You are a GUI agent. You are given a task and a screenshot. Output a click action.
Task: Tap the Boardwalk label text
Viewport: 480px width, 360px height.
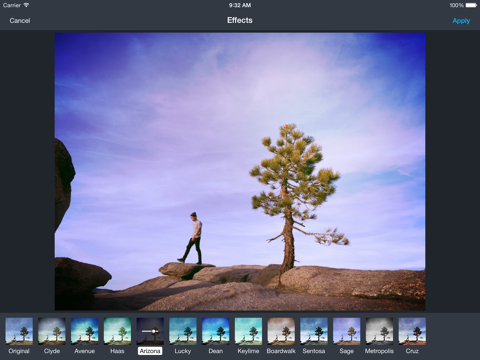coord(281,351)
